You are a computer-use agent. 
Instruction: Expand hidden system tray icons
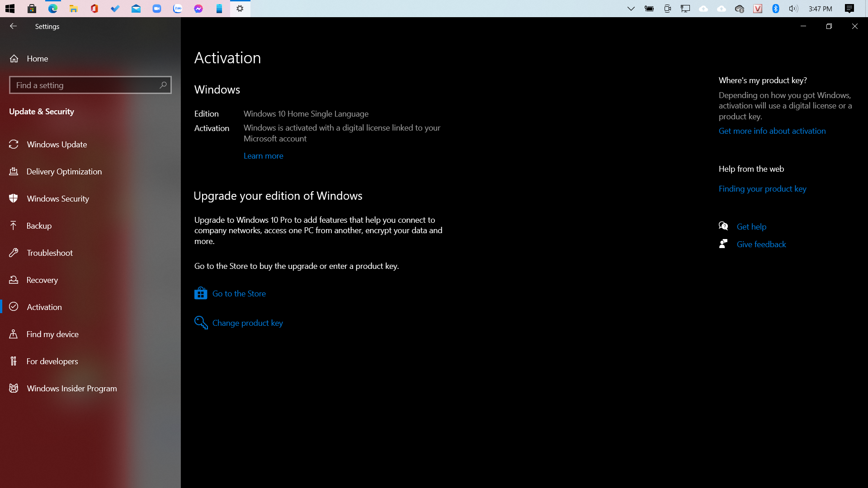[631, 9]
